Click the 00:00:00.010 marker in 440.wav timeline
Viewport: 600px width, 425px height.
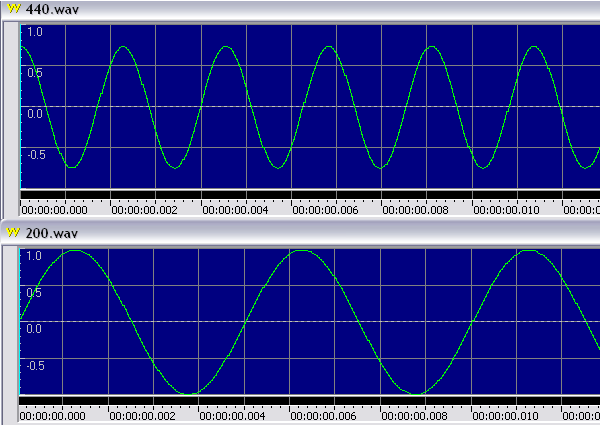pyautogui.click(x=506, y=210)
